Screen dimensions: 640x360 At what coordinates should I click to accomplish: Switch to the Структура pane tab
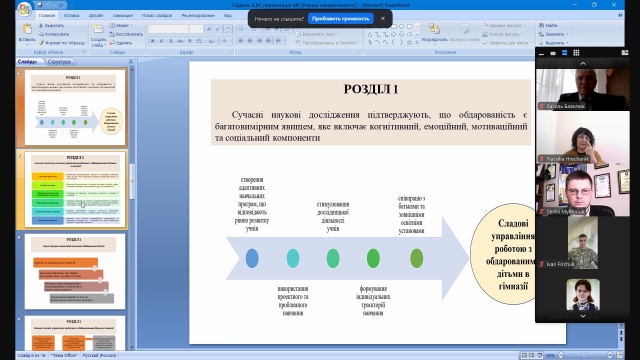[59, 62]
